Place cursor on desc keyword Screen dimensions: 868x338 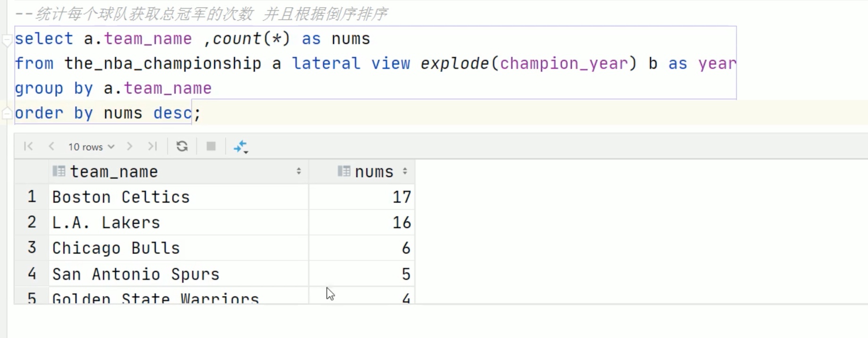tap(173, 113)
